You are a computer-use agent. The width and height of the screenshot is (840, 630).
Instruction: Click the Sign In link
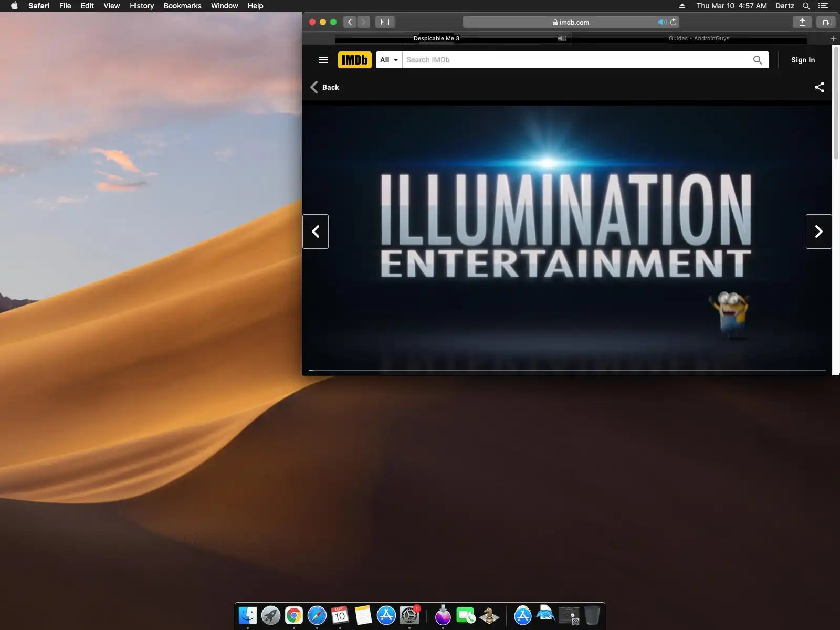coord(803,60)
